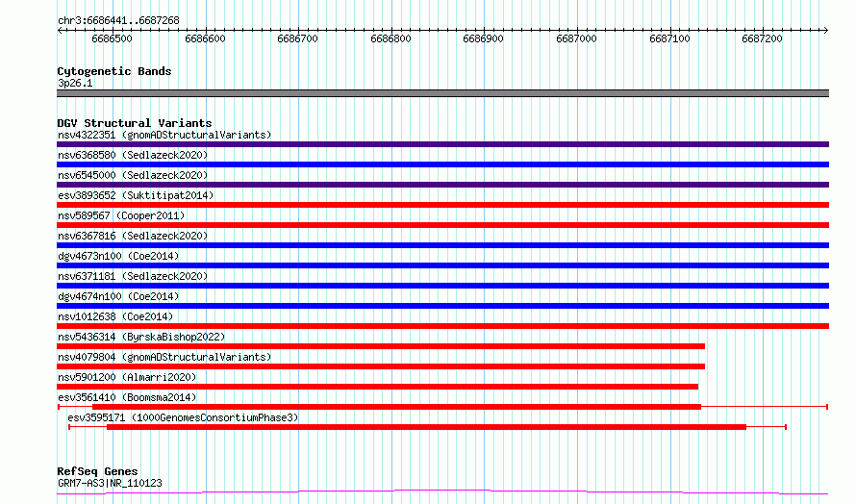This screenshot has width=856, height=504.
Task: Click ruler position 6687100
Action: (x=669, y=38)
